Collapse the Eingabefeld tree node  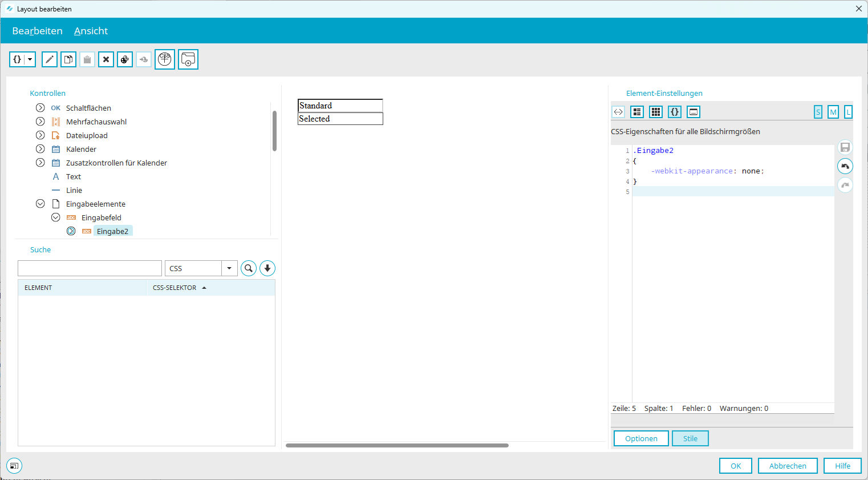tap(55, 217)
